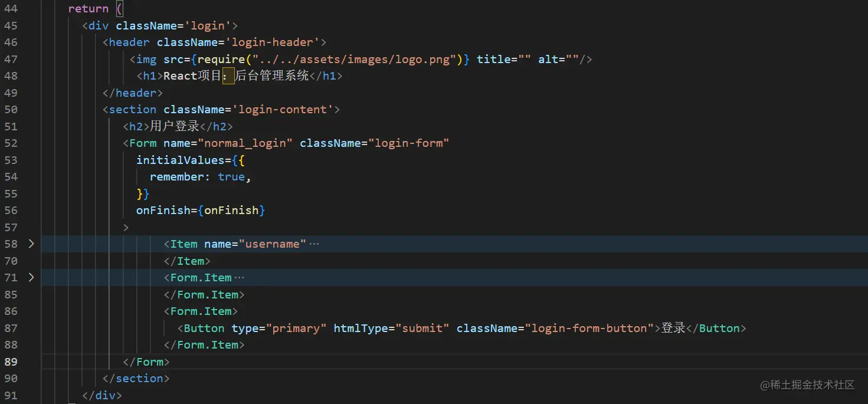Click the closing </header> tag

[x=133, y=93]
